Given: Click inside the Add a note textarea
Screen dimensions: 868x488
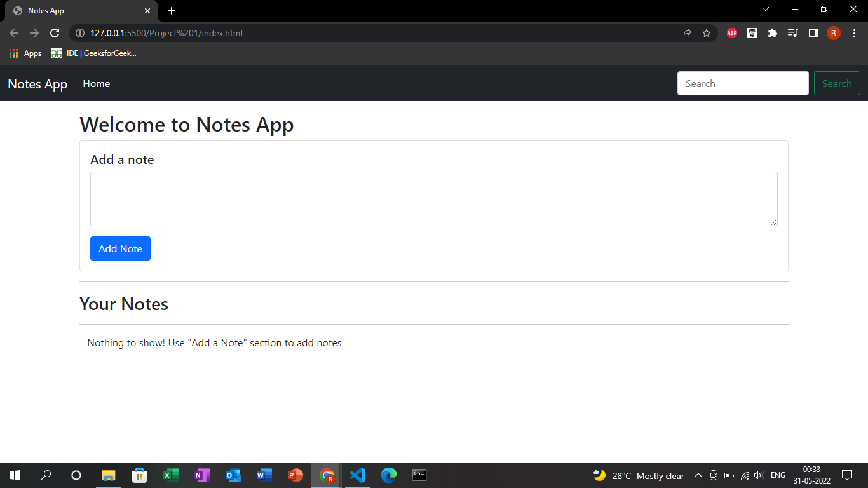Looking at the screenshot, I should click(x=434, y=199).
